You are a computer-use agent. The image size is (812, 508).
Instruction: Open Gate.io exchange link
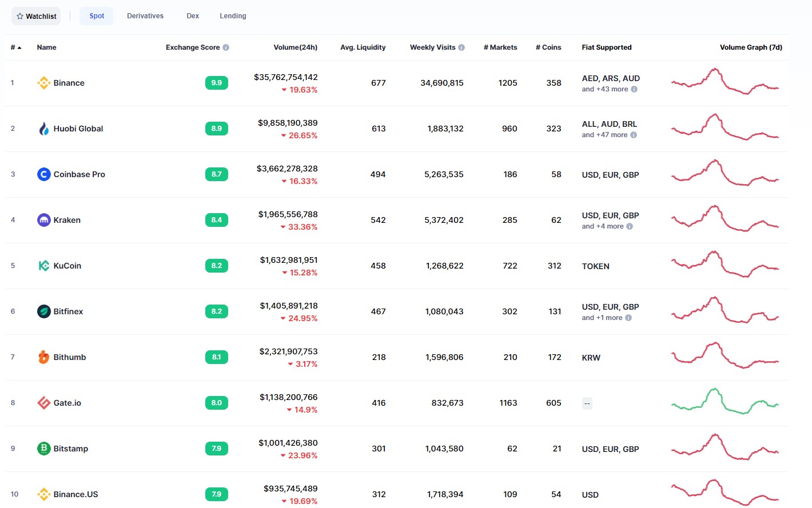click(x=67, y=403)
